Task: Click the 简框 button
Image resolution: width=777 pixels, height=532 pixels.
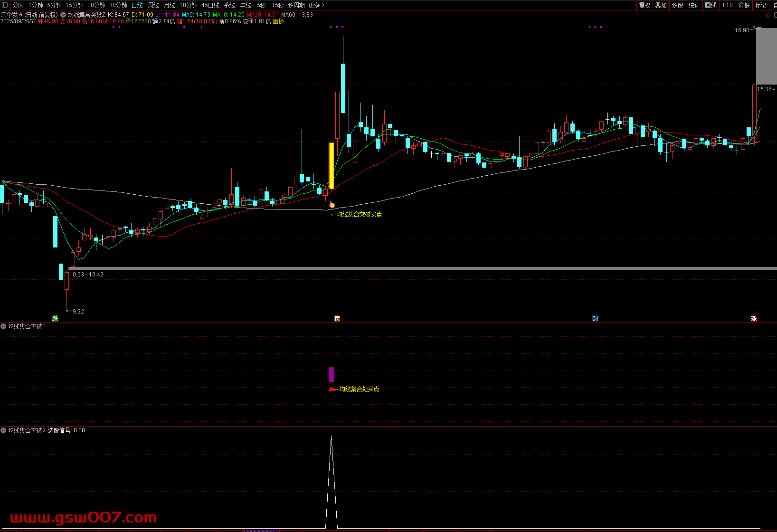Action: (x=744, y=5)
